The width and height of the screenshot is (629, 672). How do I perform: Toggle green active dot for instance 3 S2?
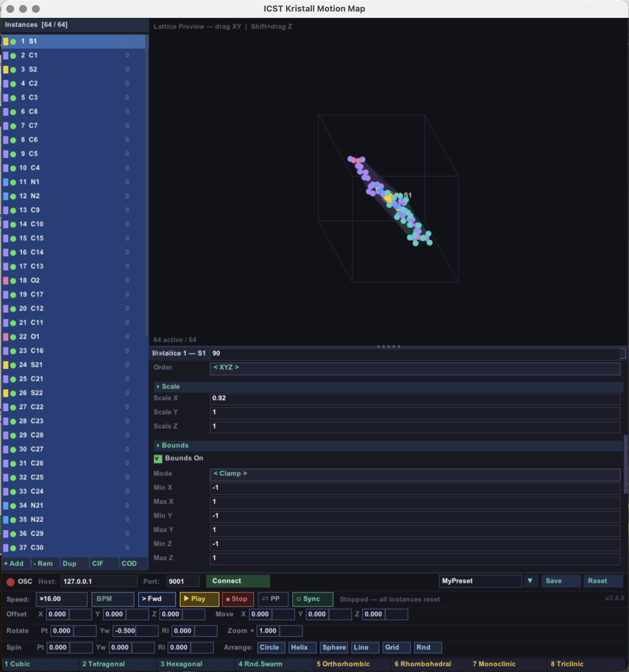coord(13,70)
